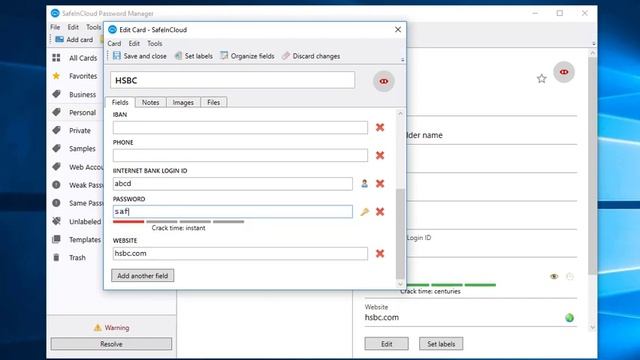Switch to the Files tab
Viewport: 640px width, 360px height.
(x=213, y=102)
